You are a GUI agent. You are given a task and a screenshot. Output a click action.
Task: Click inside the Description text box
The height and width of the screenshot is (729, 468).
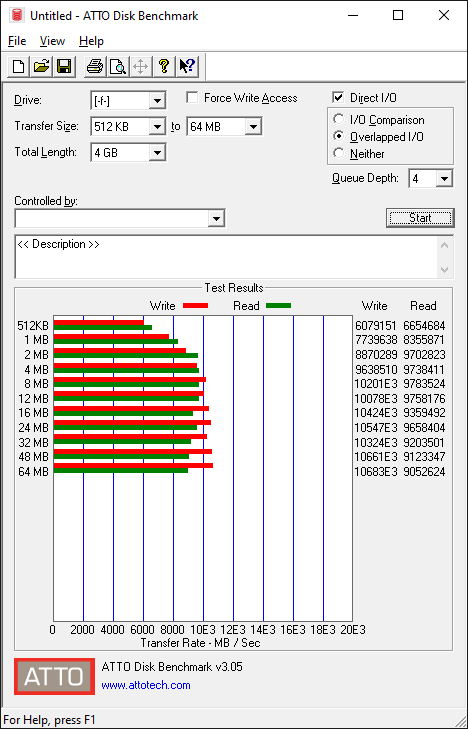[x=227, y=257]
